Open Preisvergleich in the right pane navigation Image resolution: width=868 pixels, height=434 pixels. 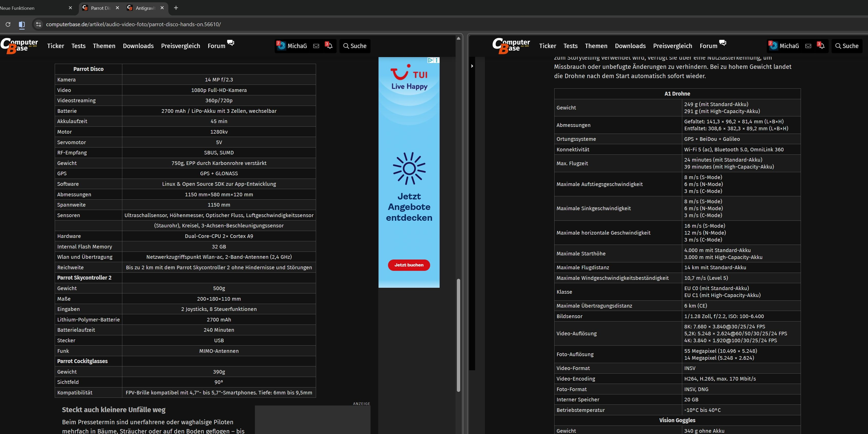pos(672,46)
